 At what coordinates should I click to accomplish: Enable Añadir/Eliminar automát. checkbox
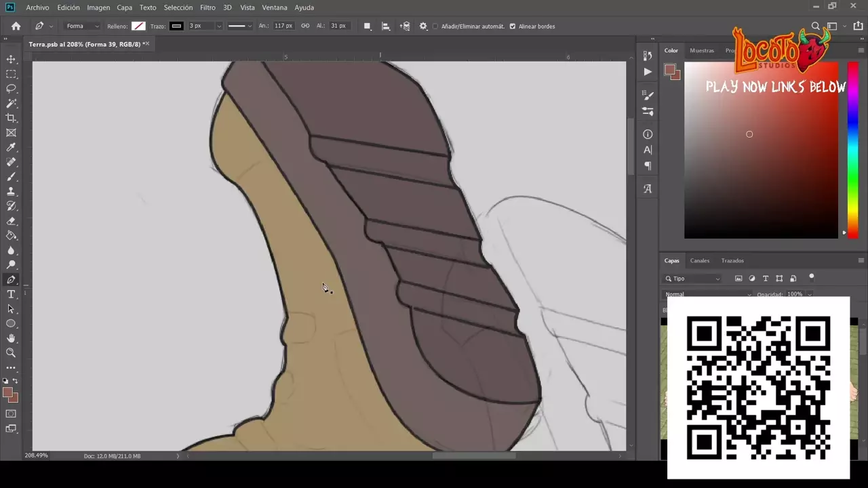[435, 26]
